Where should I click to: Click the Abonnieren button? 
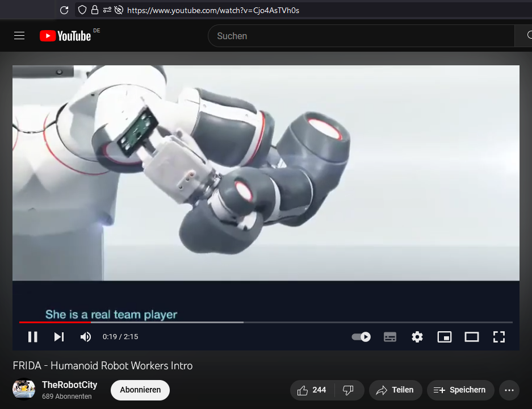pyautogui.click(x=140, y=390)
